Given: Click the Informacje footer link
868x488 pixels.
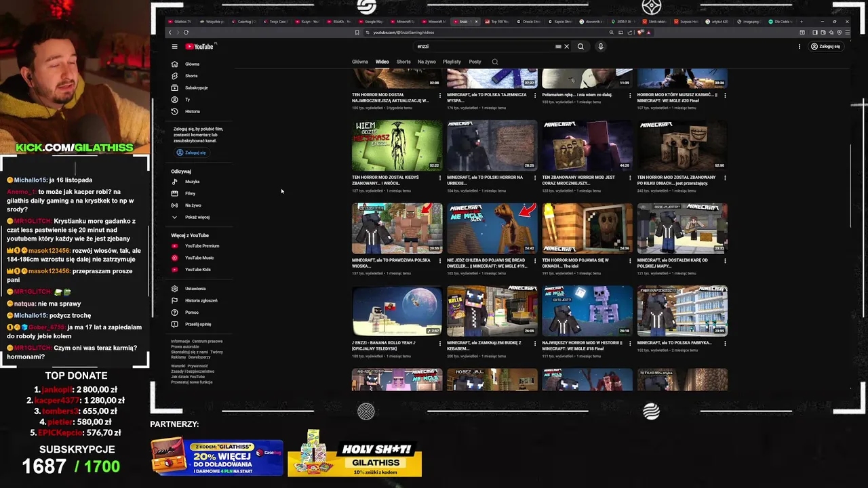Looking at the screenshot, I should tap(180, 342).
